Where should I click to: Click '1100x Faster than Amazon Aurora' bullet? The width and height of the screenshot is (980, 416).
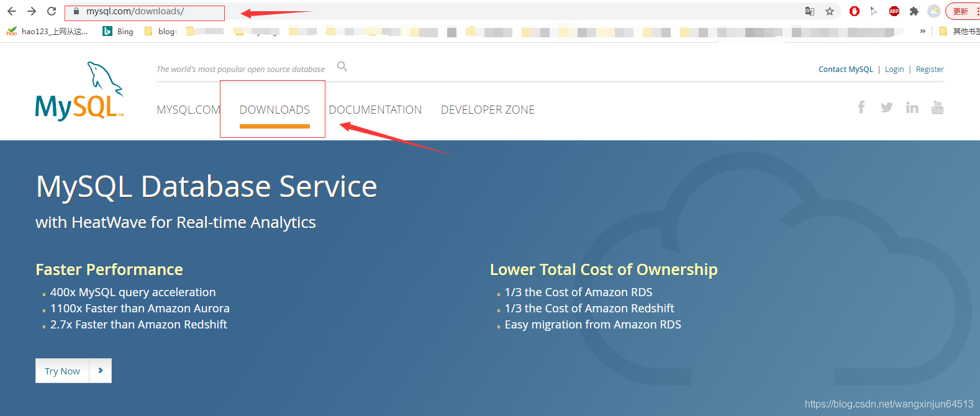140,309
